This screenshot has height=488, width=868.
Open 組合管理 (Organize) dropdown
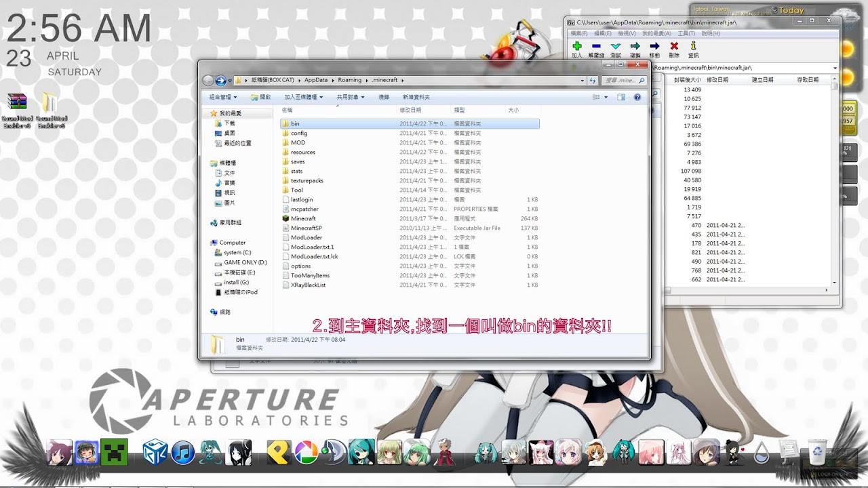[x=224, y=97]
